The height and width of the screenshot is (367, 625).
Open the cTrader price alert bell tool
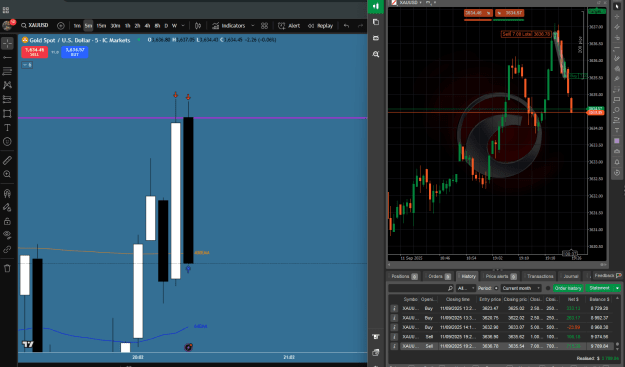coord(617,162)
